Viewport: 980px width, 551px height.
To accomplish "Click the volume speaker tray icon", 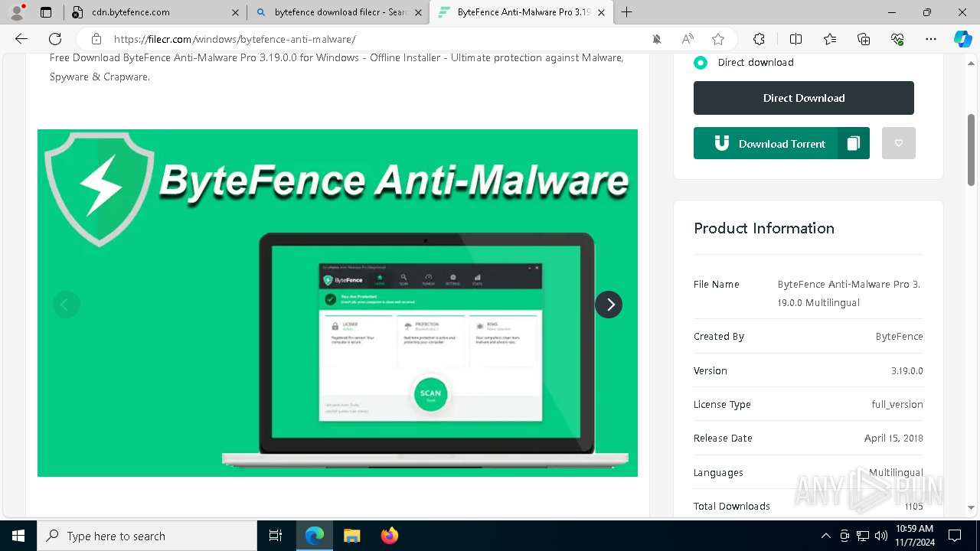I will tap(881, 536).
